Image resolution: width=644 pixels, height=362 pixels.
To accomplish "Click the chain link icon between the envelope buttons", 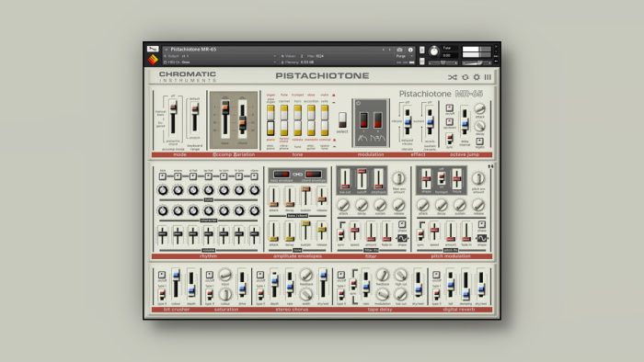I will click(x=297, y=175).
